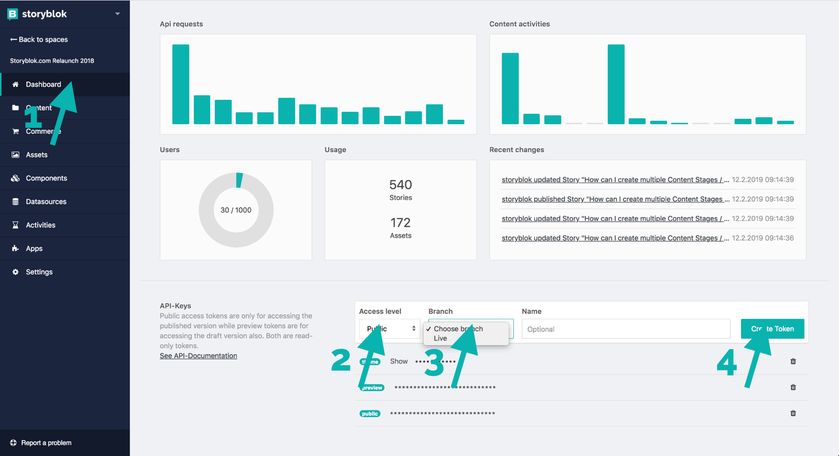The image size is (840, 456).
Task: Select Choose branch in the Branch list
Action: (x=458, y=328)
